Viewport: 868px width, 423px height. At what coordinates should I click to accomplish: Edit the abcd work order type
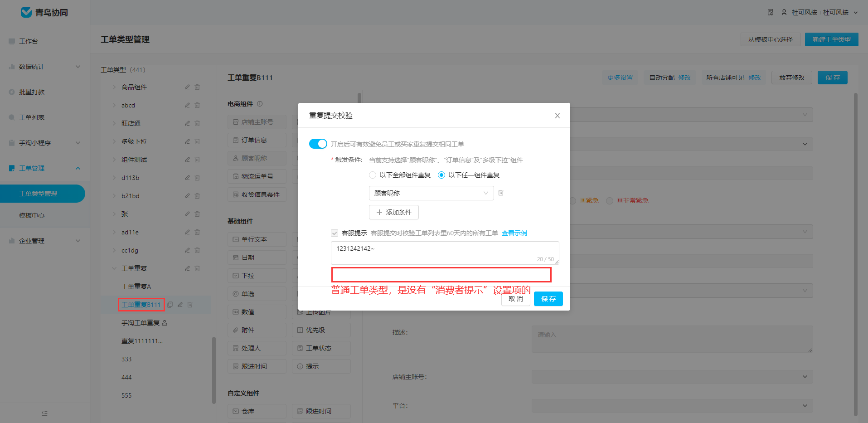pyautogui.click(x=187, y=105)
